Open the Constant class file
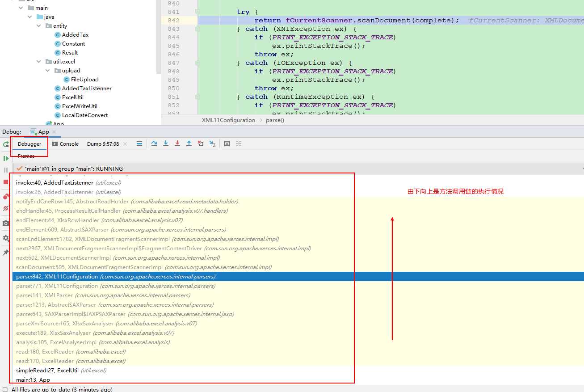 70,44
